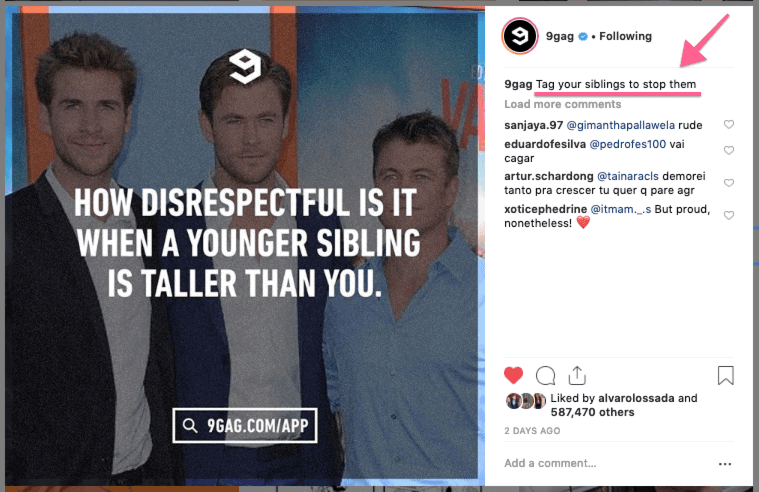Save post with the bookmark icon
759x492 pixels.
[726, 375]
